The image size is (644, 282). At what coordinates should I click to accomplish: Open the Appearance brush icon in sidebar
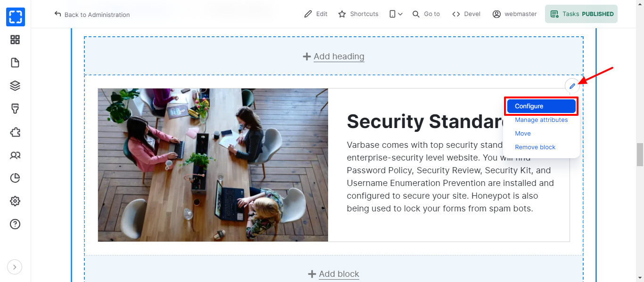(x=15, y=109)
